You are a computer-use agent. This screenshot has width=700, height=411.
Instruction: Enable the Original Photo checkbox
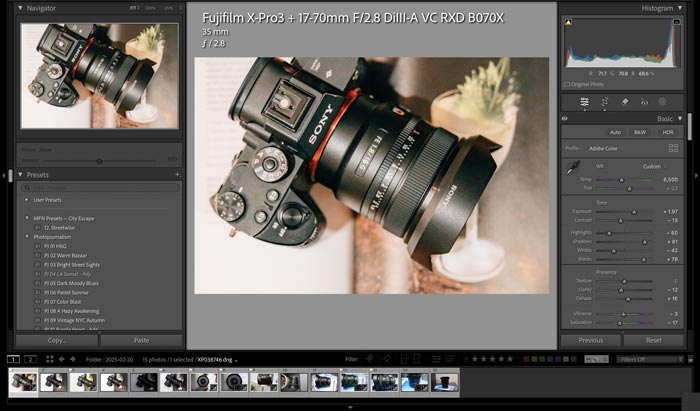(567, 84)
